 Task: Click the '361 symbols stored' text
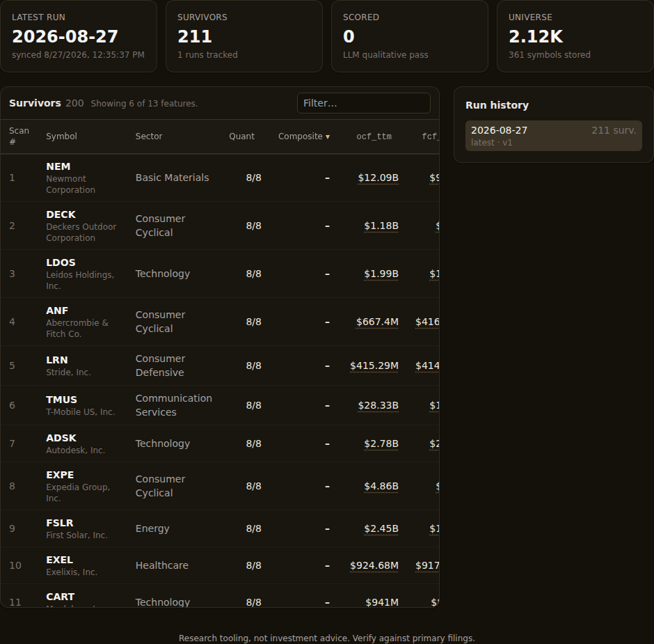click(x=550, y=55)
